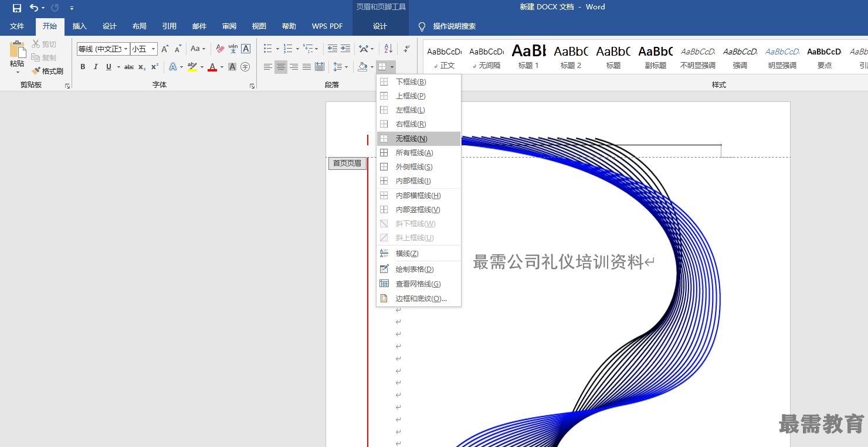Open 边框和底纹(O) dialog
The height and width of the screenshot is (447, 868).
pyautogui.click(x=419, y=299)
